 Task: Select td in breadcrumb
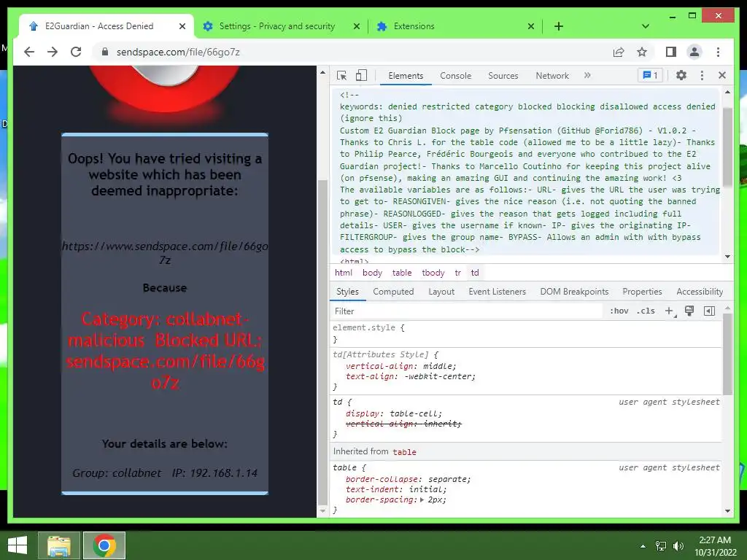click(474, 273)
